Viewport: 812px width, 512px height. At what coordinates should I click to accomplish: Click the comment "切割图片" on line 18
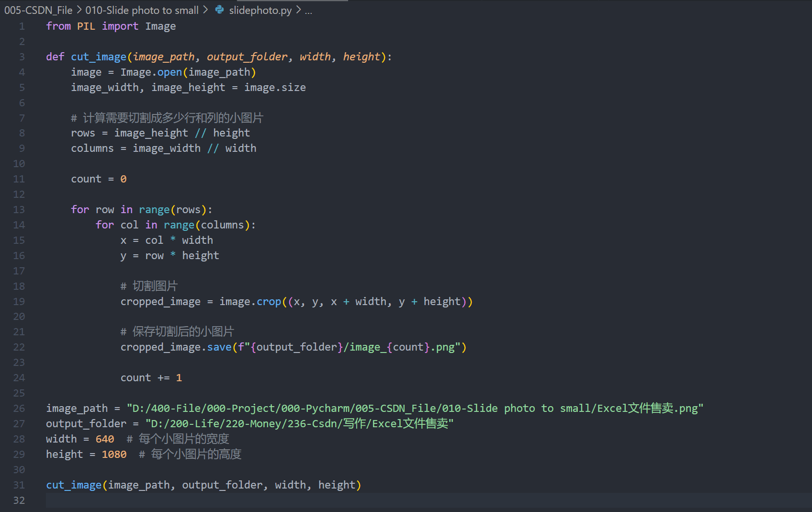point(149,286)
